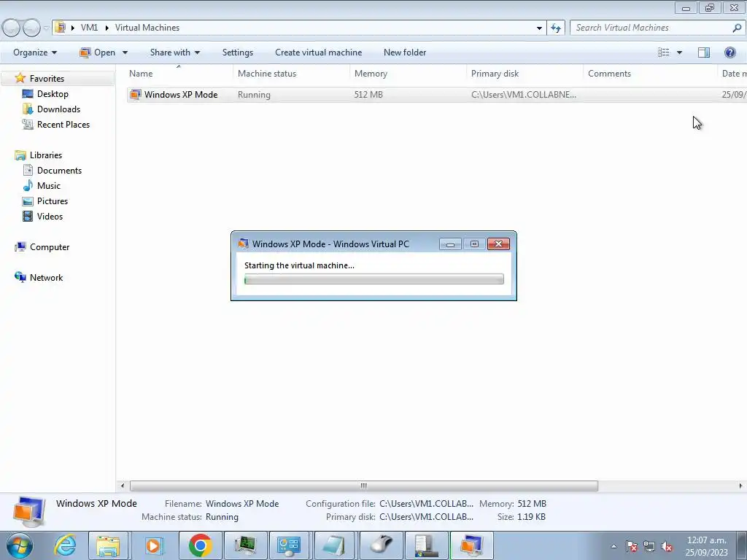747x560 pixels.
Task: Click the horizontal scrollbar thumb in the file list
Action: [x=364, y=486]
